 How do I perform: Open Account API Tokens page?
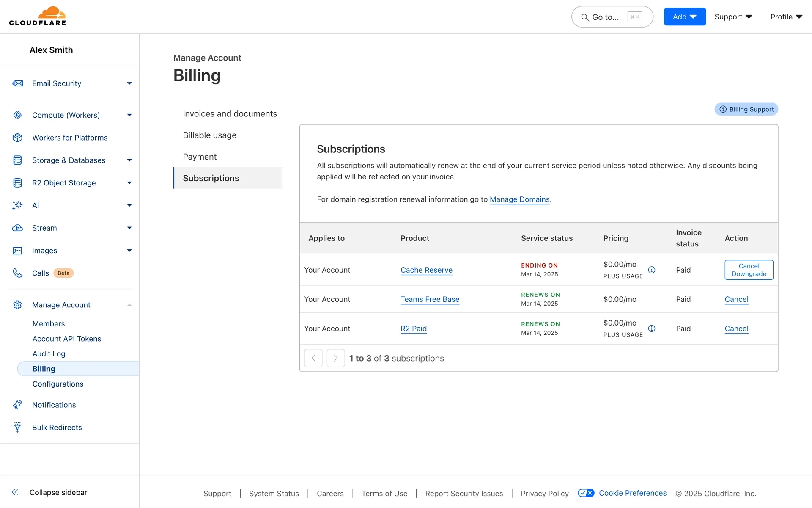[67, 339]
